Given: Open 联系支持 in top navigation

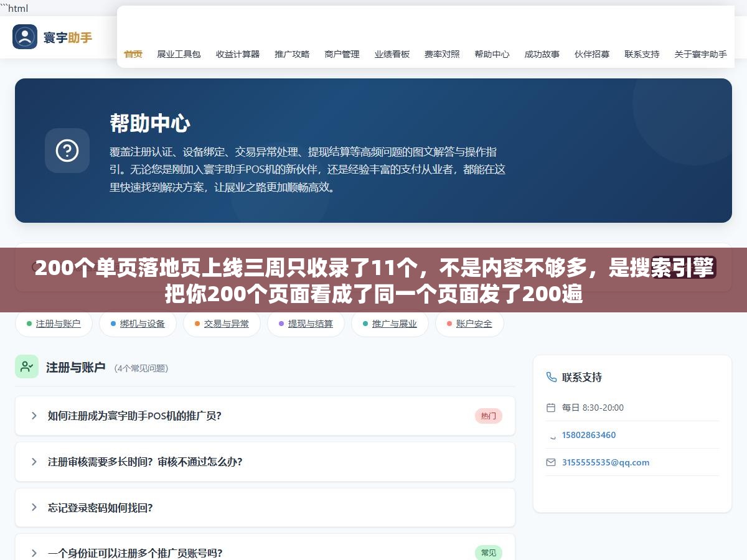Looking at the screenshot, I should [642, 54].
